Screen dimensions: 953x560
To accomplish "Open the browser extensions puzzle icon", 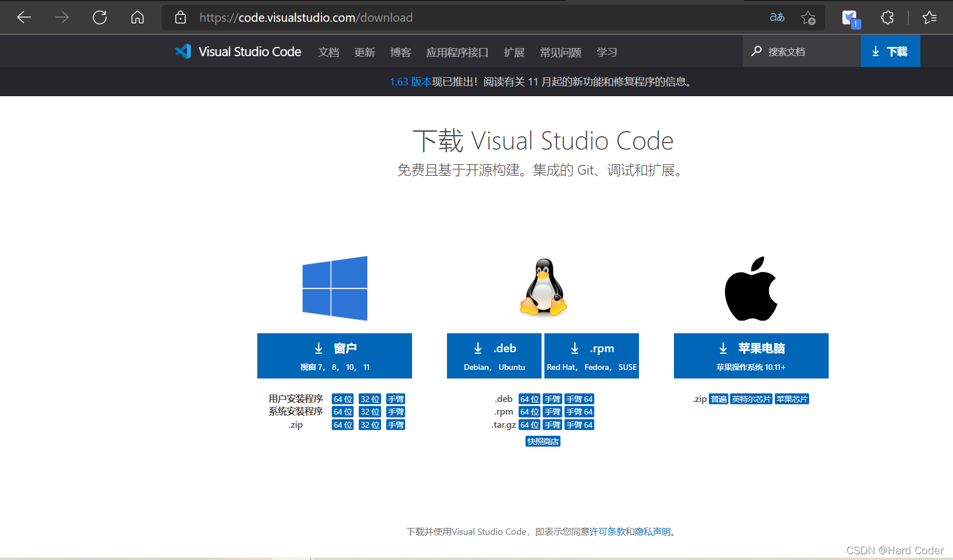I will click(887, 17).
